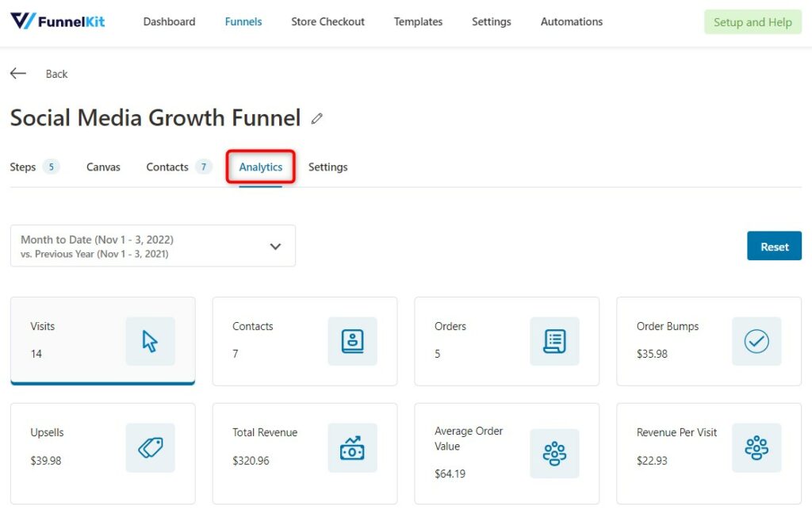
Task: Open Settings in the top navigation
Action: tap(492, 21)
